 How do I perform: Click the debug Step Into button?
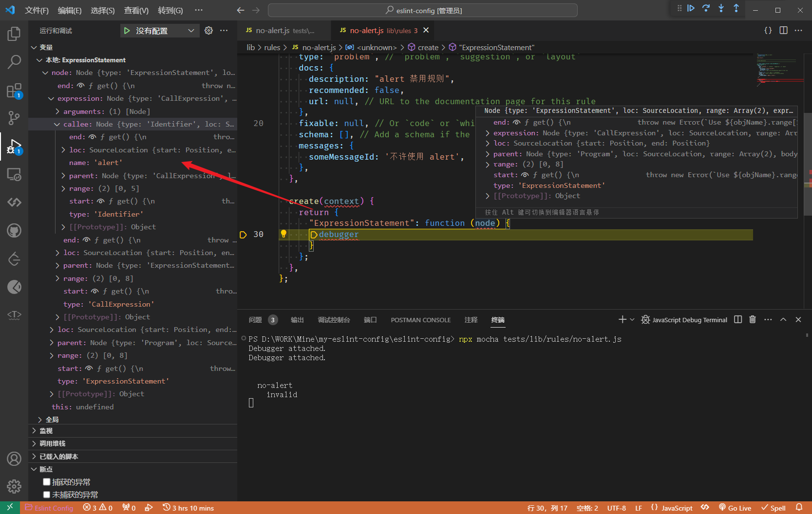(x=721, y=9)
